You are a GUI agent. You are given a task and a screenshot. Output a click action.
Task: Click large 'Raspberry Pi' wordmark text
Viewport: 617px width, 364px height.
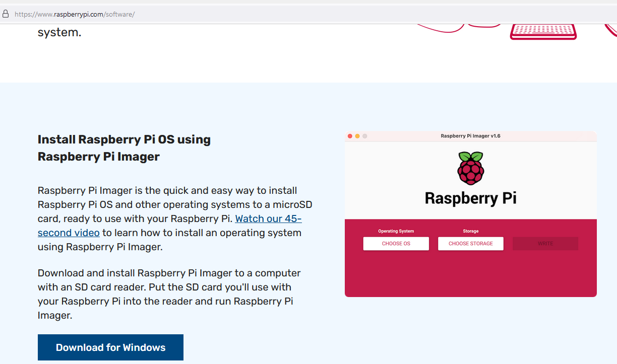(471, 198)
